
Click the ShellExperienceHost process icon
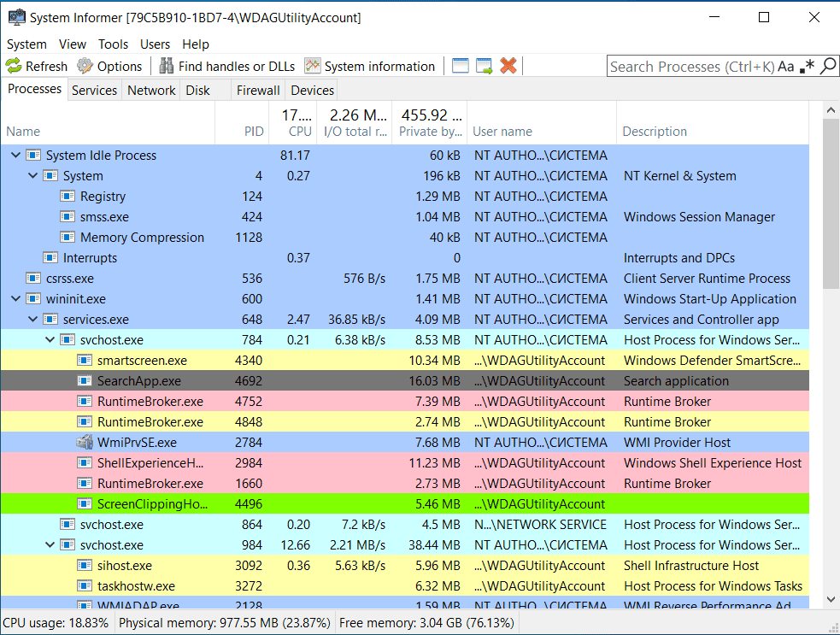pyautogui.click(x=84, y=463)
